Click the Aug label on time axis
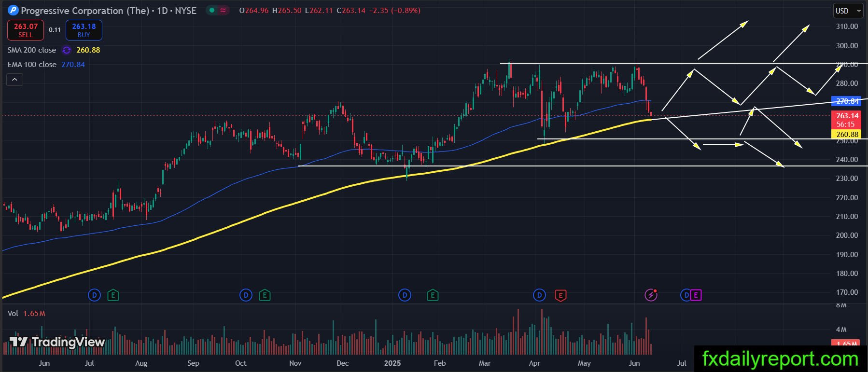868x372 pixels. (141, 363)
